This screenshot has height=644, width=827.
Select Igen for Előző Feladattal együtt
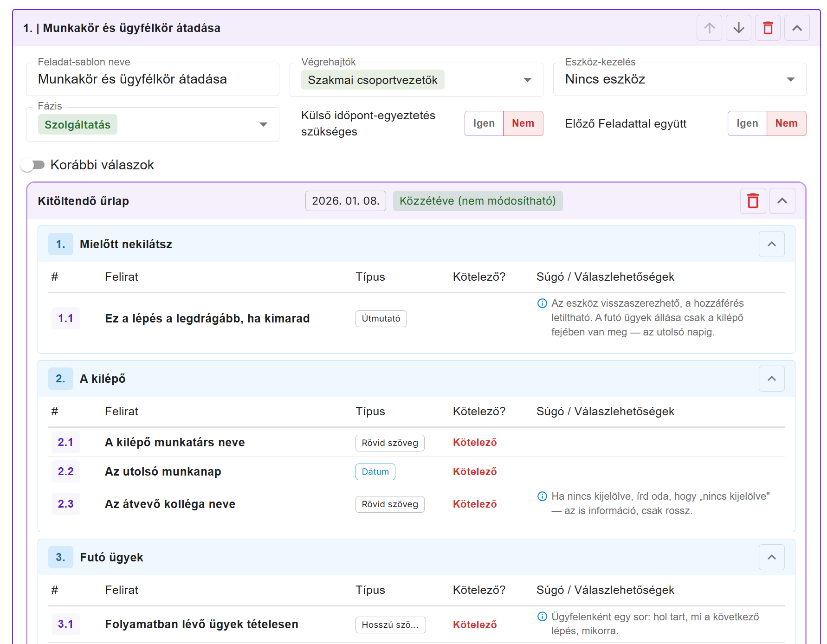[x=747, y=123]
